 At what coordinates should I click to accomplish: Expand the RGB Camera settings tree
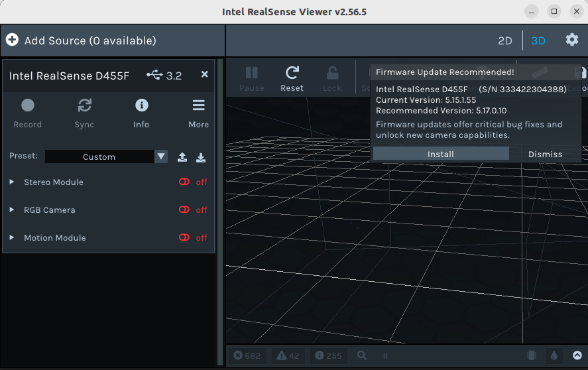pos(12,210)
